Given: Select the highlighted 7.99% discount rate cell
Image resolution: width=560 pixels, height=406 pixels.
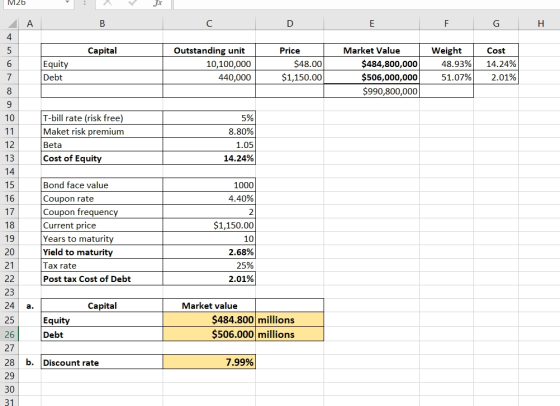Looking at the screenshot, I should click(209, 362).
